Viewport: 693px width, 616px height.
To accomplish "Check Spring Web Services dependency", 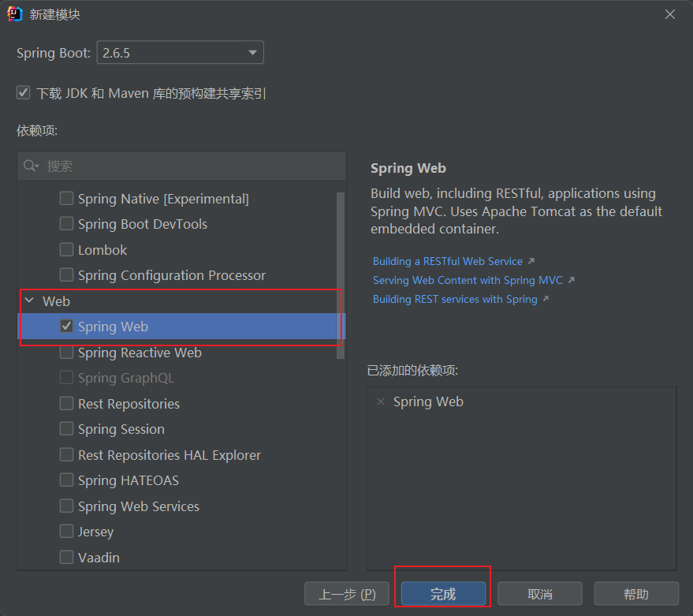I will 66,506.
